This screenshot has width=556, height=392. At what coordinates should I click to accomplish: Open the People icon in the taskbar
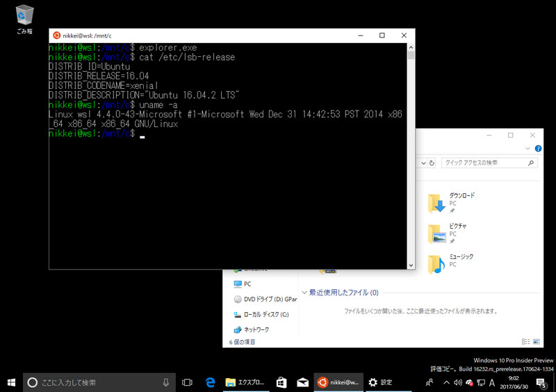point(430,382)
